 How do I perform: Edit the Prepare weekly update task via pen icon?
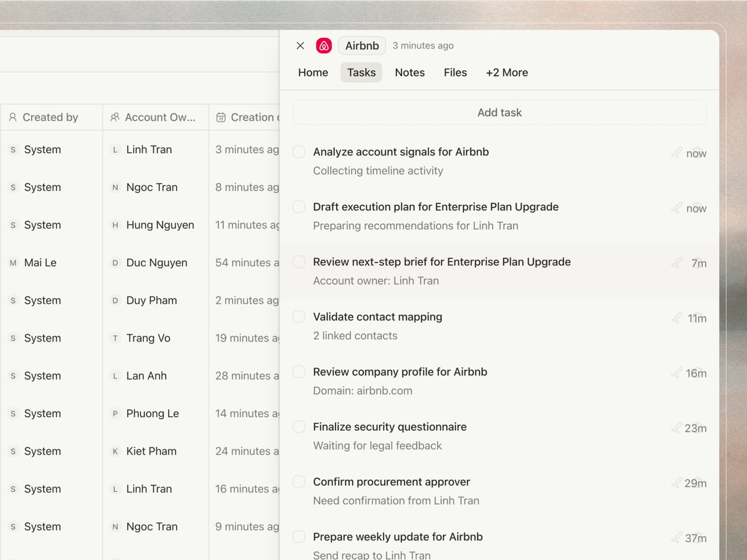coord(677,538)
